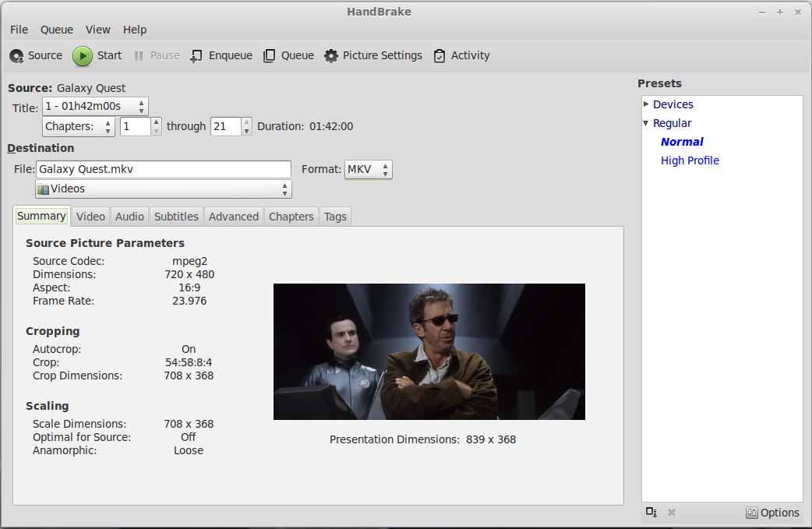Viewport: 812px width, 529px height.
Task: Open the Queue menu in menu bar
Action: (57, 30)
